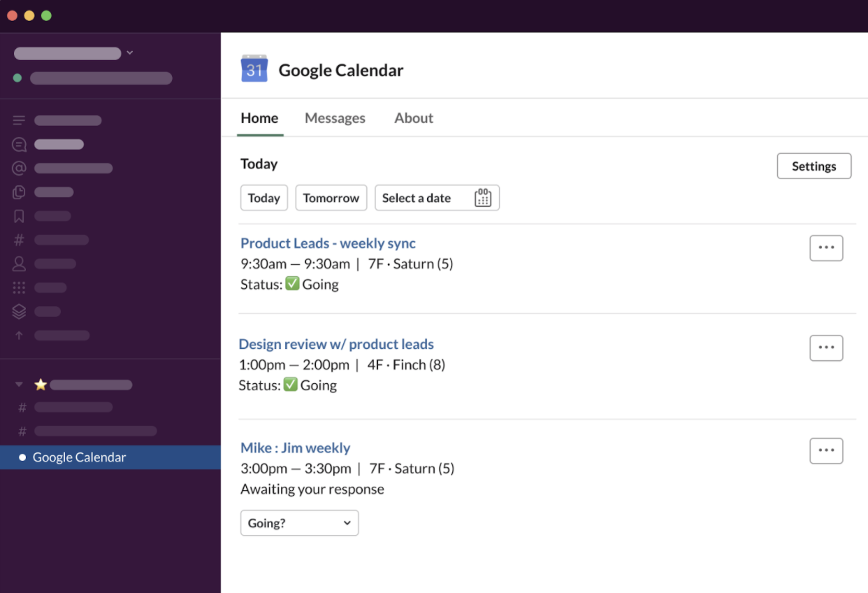The height and width of the screenshot is (593, 868).
Task: Click the Apps grid sidebar icon
Action: (x=19, y=287)
